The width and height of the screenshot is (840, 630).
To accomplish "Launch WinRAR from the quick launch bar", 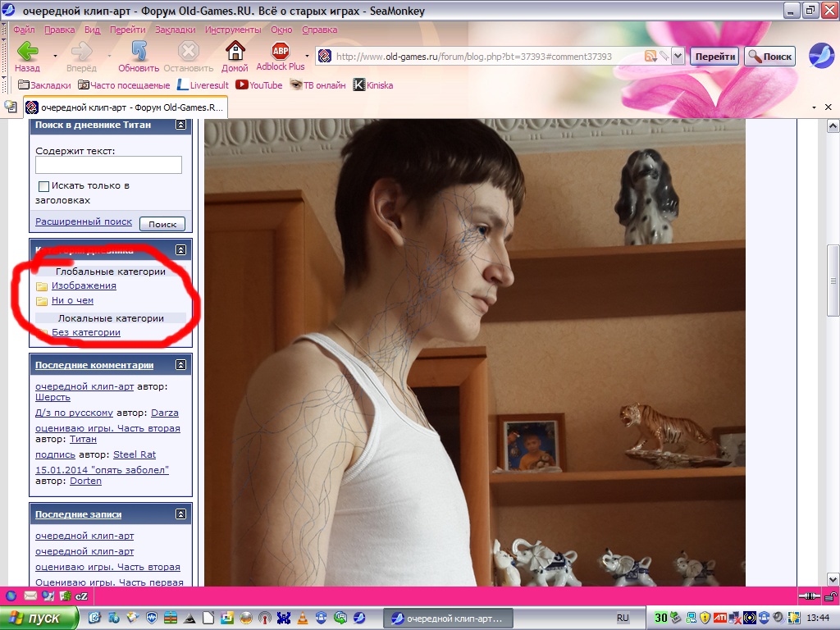I will [x=171, y=618].
